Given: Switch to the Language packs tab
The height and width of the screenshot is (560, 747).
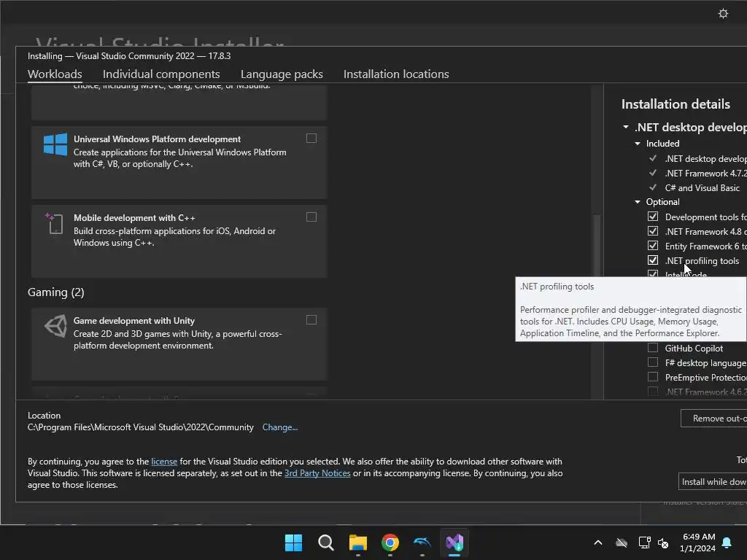Looking at the screenshot, I should point(282,74).
